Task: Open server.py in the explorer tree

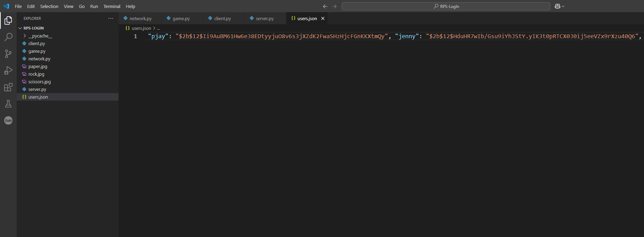Action: click(x=68, y=89)
